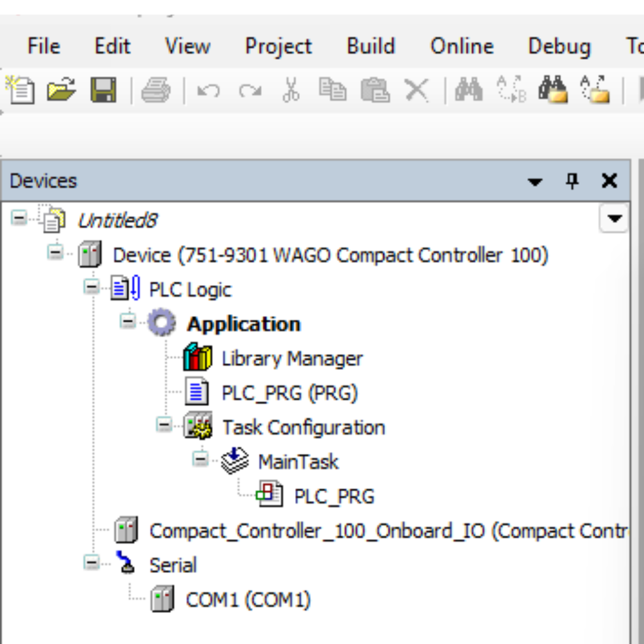Open the Task Configuration editor

coord(303,427)
